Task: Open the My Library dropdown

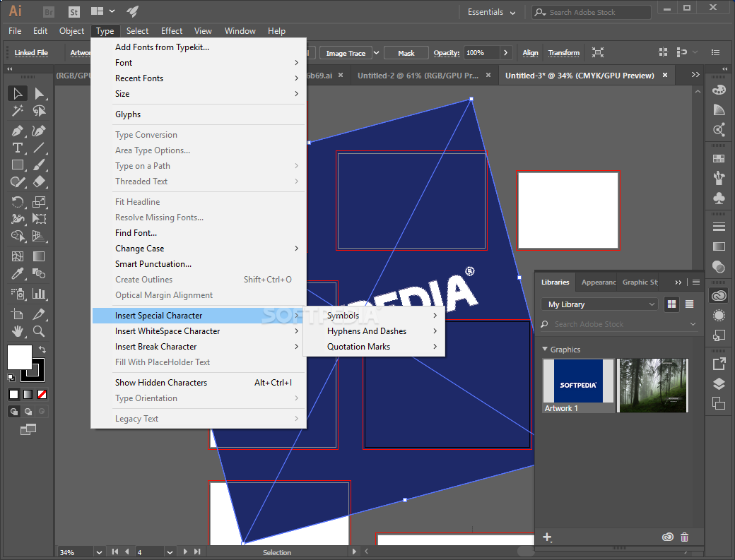Action: (x=599, y=304)
